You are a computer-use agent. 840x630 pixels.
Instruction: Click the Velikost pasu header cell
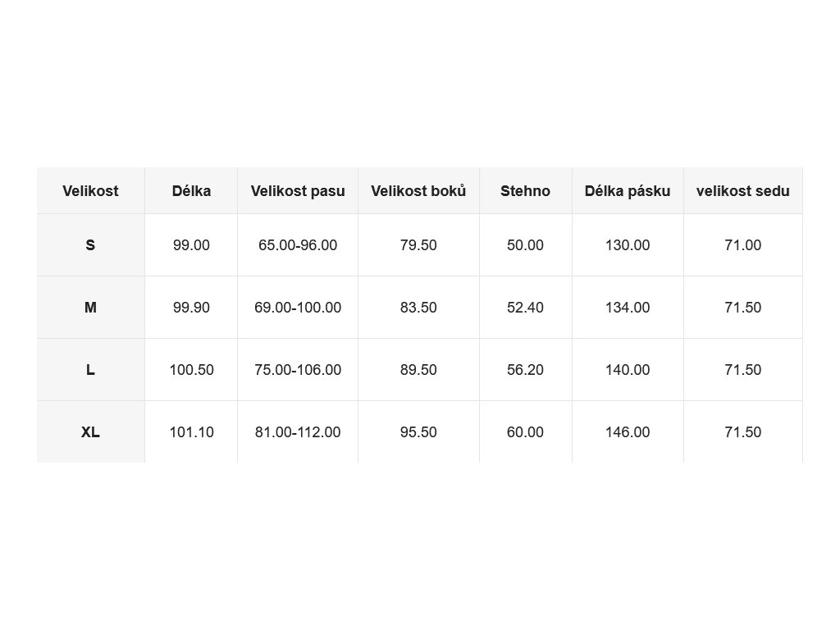click(x=298, y=190)
